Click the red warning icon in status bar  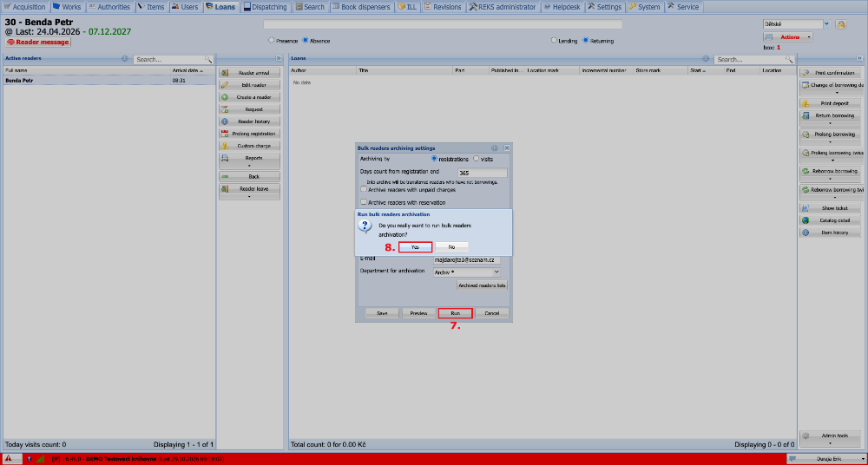(10, 459)
